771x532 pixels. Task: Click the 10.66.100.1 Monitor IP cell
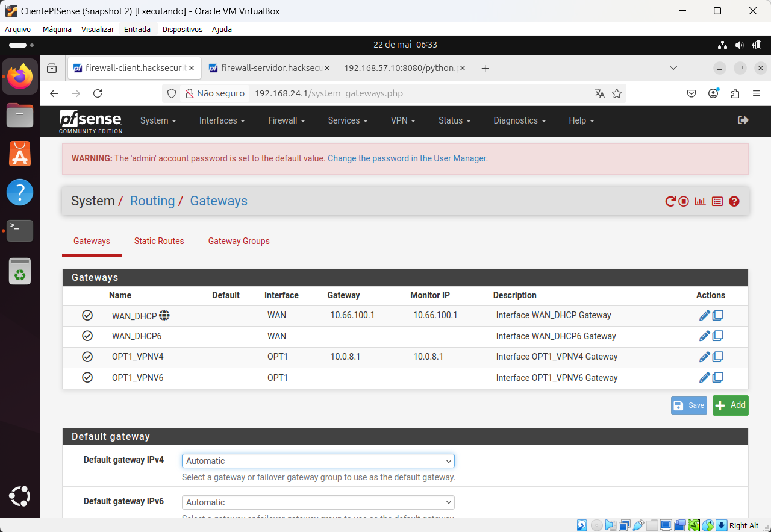coord(435,315)
